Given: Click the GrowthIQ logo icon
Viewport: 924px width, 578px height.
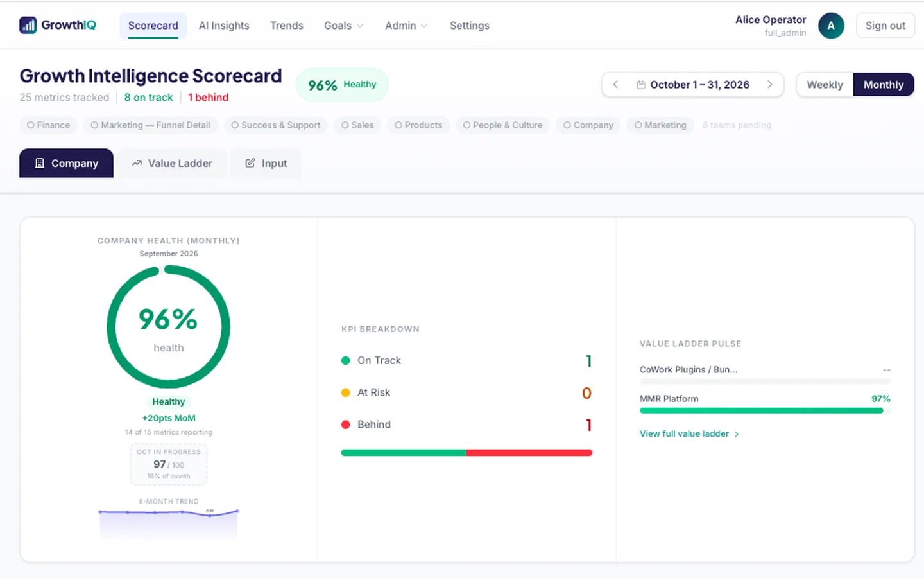Looking at the screenshot, I should click(x=28, y=25).
